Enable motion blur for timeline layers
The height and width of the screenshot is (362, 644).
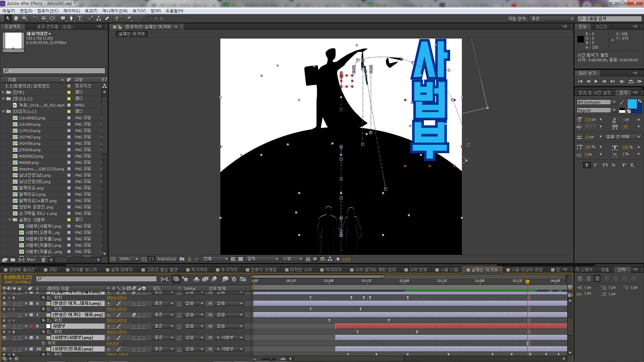coord(214,279)
